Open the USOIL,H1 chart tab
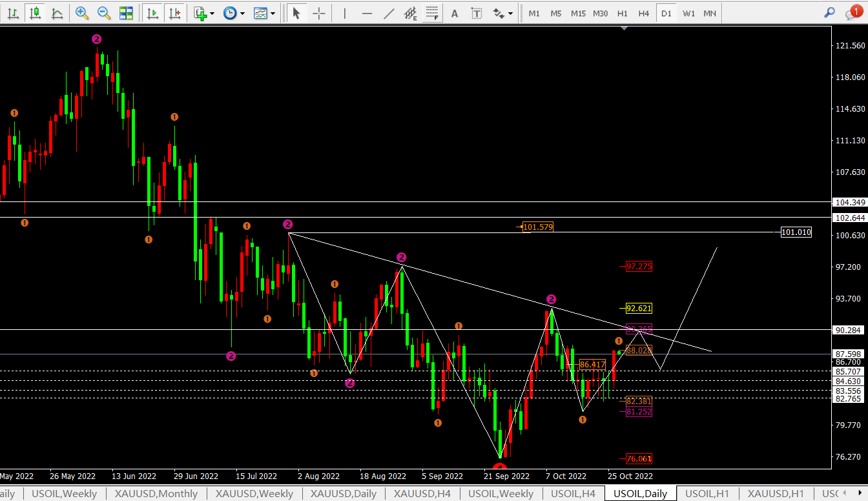Viewport: 868px width, 501px height. [707, 494]
